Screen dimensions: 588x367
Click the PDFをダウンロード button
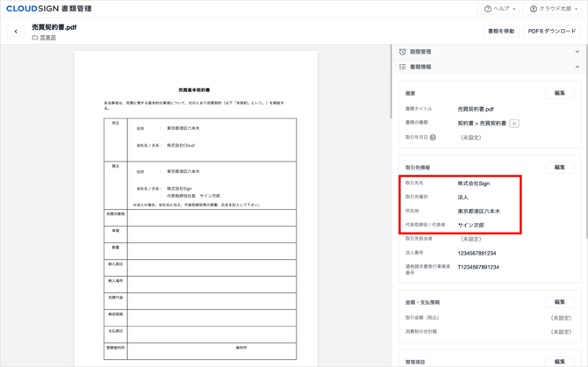pos(552,31)
